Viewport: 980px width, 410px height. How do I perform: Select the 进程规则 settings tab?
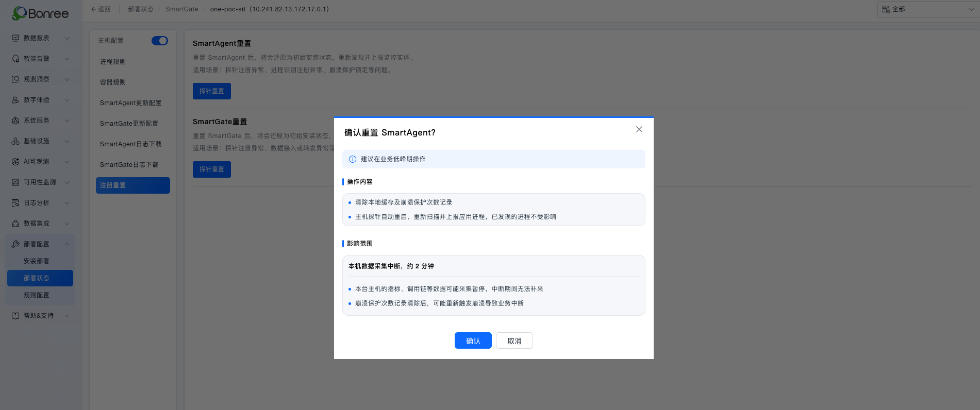[133, 62]
